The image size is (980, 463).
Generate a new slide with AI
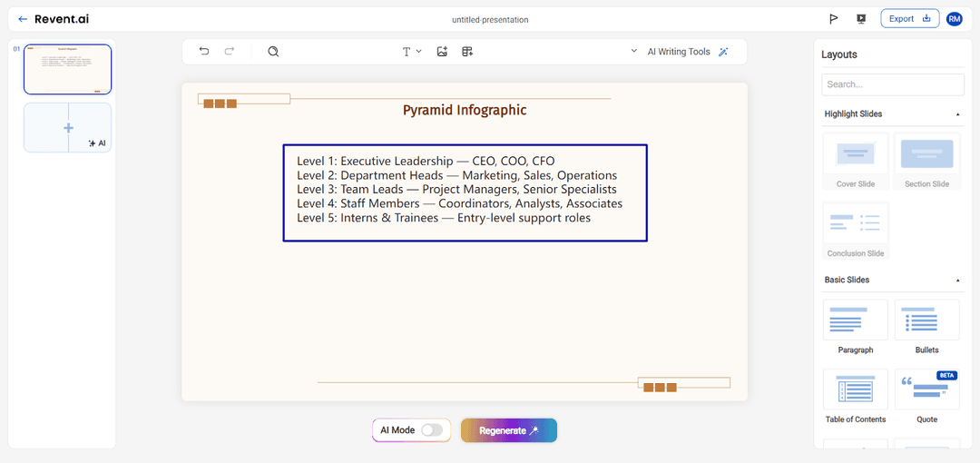(x=97, y=143)
